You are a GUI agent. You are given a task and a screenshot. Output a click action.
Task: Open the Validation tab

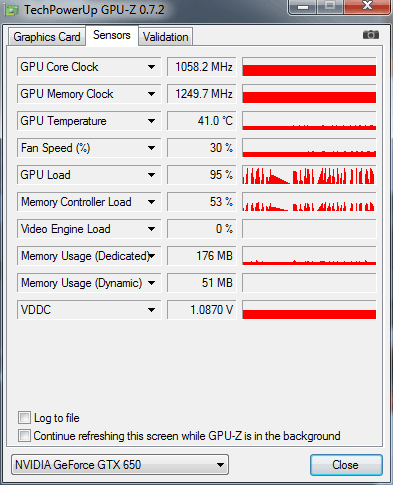point(166,37)
